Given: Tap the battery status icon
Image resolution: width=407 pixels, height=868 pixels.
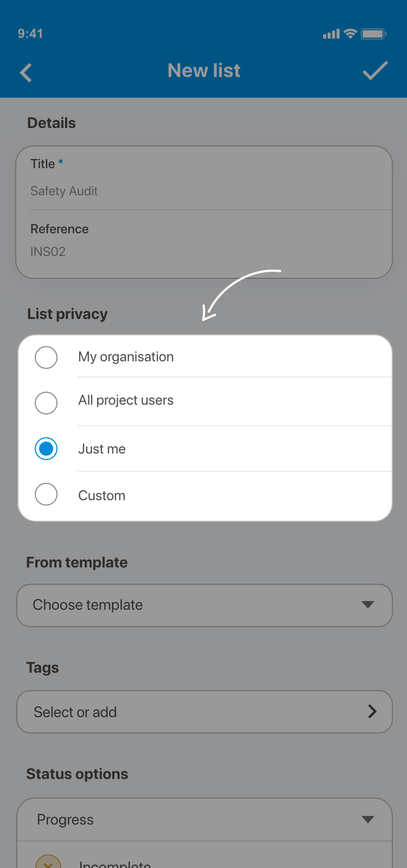Looking at the screenshot, I should (373, 34).
